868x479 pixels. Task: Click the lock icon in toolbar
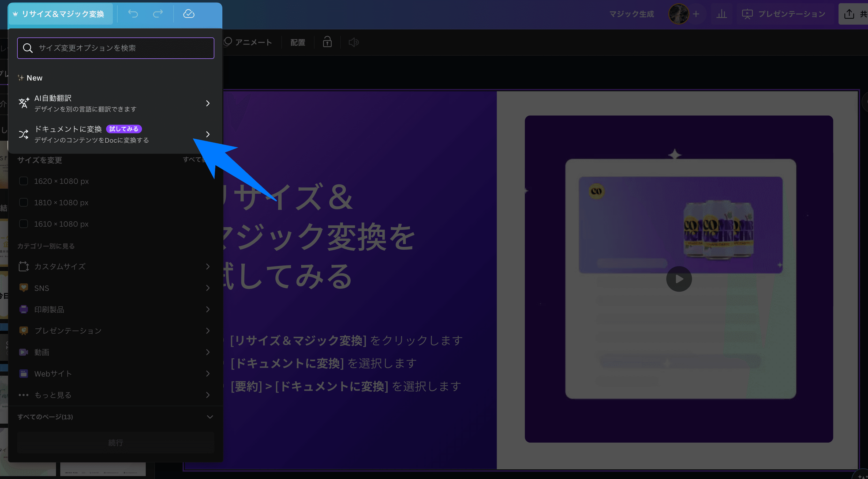tap(327, 42)
